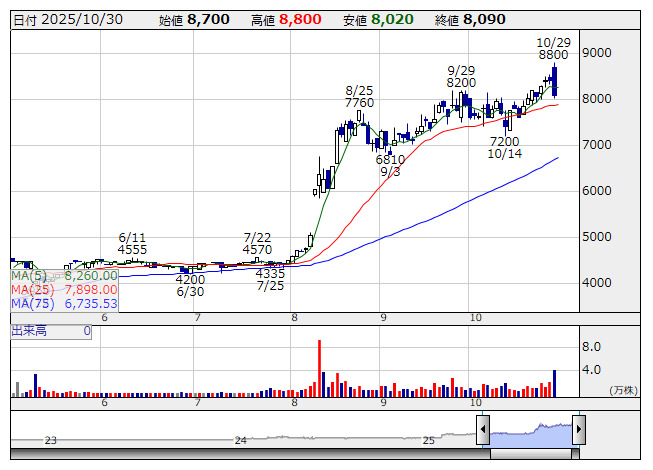The width and height of the screenshot is (653, 470).
Task: Click the 7/22 4570 high label
Action: point(258,243)
